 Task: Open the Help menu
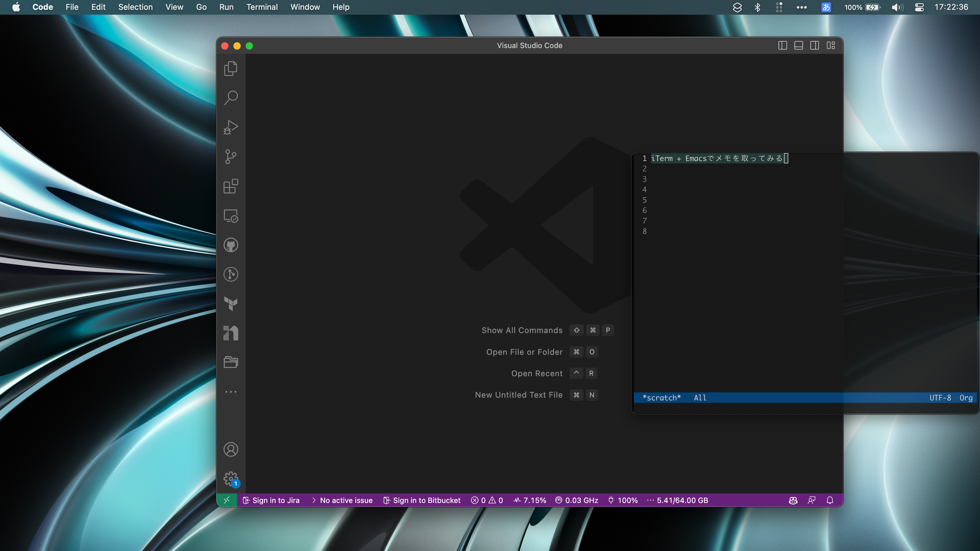(341, 7)
